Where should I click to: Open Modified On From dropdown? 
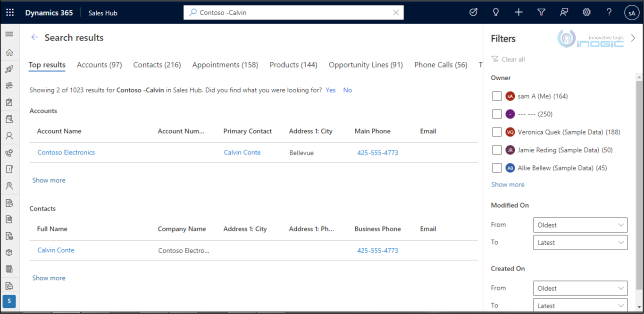pyautogui.click(x=580, y=225)
